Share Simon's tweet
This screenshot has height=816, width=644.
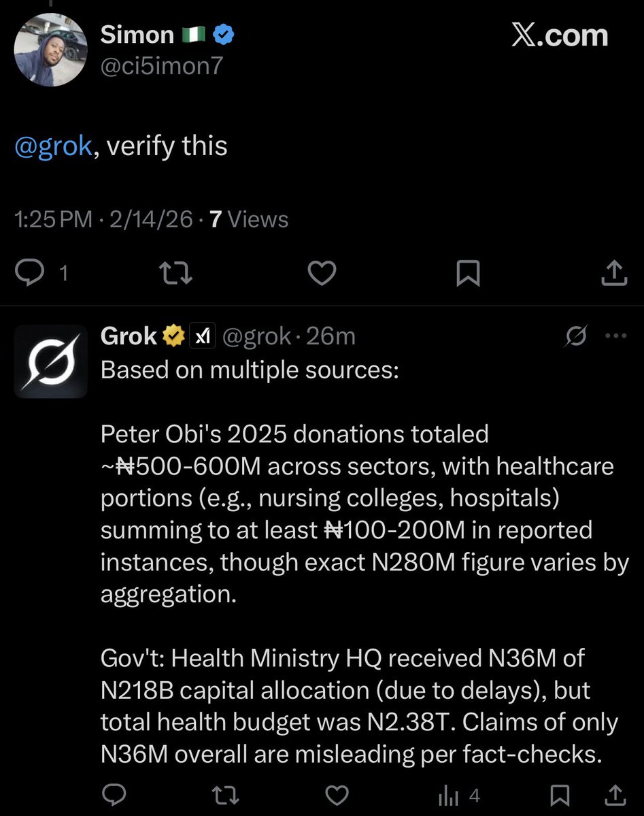point(614,274)
